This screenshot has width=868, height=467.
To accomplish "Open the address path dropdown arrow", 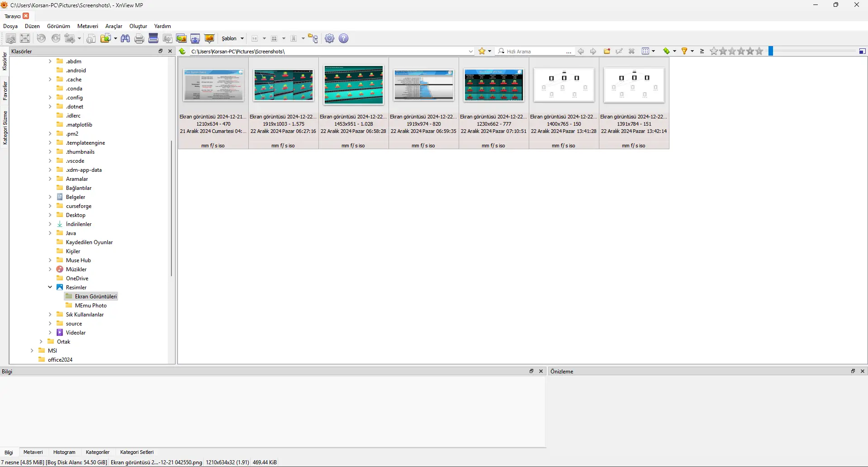I will (x=471, y=51).
